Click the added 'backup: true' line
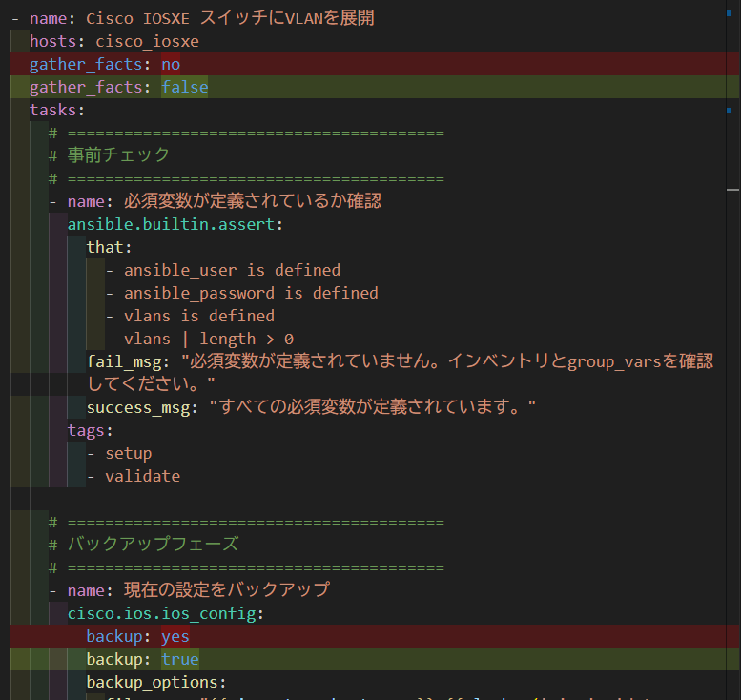 coord(142,659)
